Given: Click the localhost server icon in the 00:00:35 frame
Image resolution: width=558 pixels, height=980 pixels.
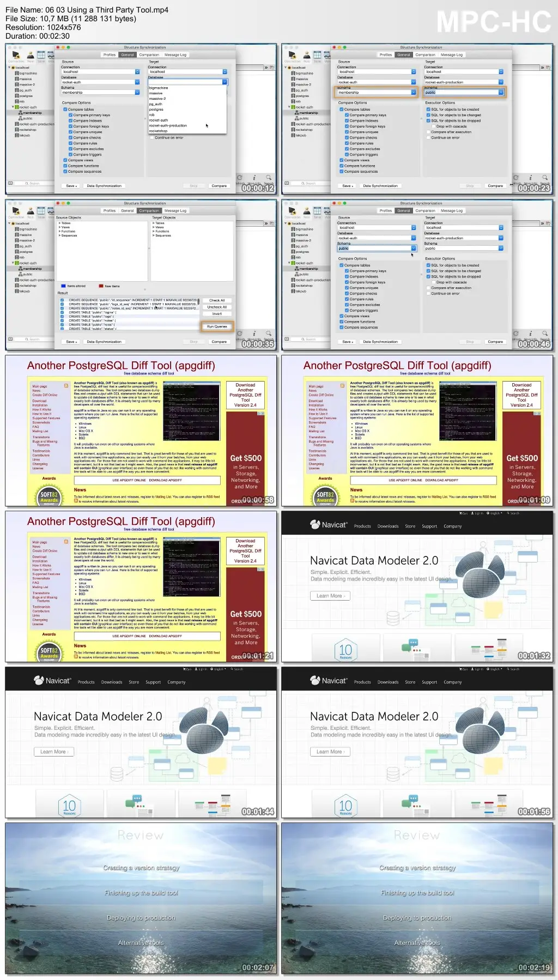Looking at the screenshot, I should pos(13,223).
